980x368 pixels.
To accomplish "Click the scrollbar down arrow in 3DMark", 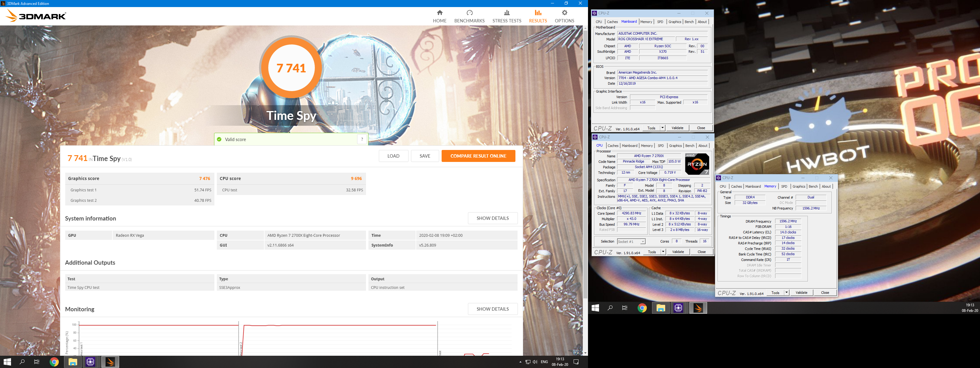I will (x=585, y=353).
